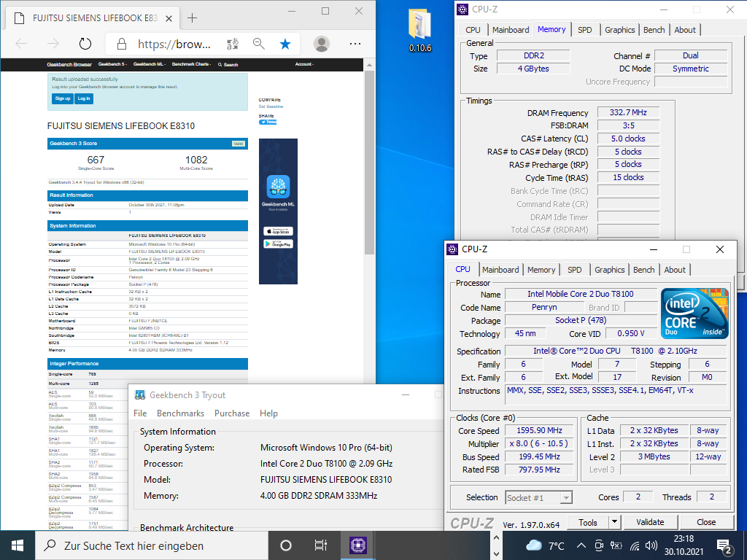This screenshot has width=747, height=560.
Task: Click the taskbar search box
Action: point(152,545)
